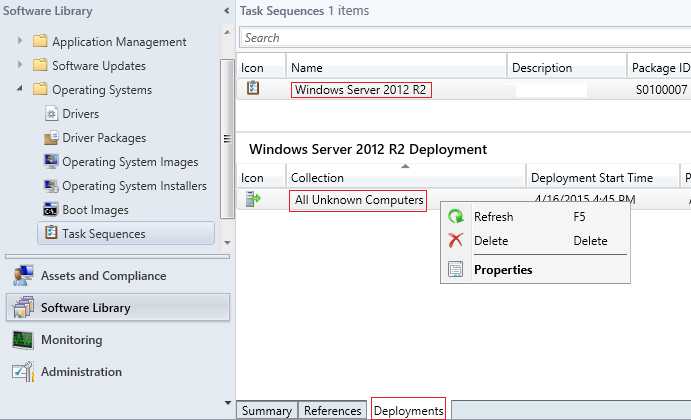Sort task sequences by Description column

pos(567,67)
